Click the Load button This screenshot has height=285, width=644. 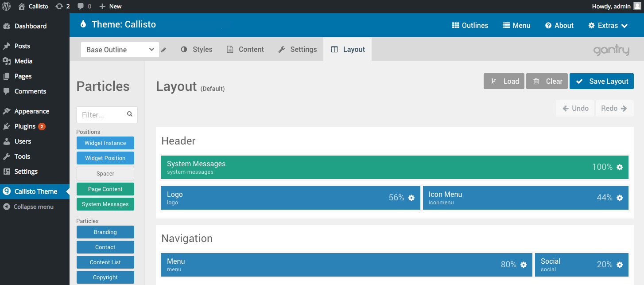(504, 81)
